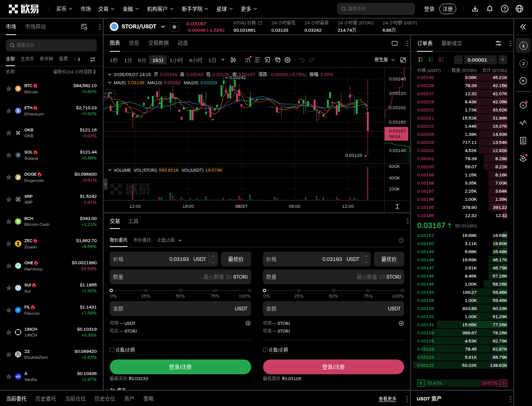Open help center question icon
This screenshot has height=406, width=532.
(505, 8)
